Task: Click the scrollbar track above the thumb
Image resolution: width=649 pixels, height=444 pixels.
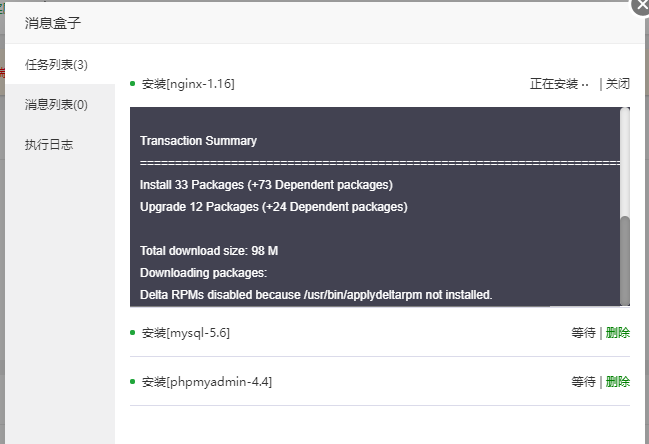Action: click(x=625, y=161)
